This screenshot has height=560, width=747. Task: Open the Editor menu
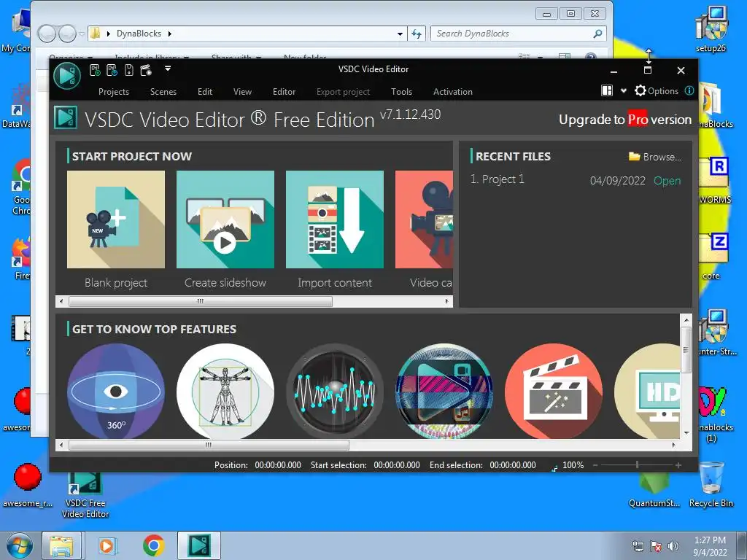tap(284, 92)
